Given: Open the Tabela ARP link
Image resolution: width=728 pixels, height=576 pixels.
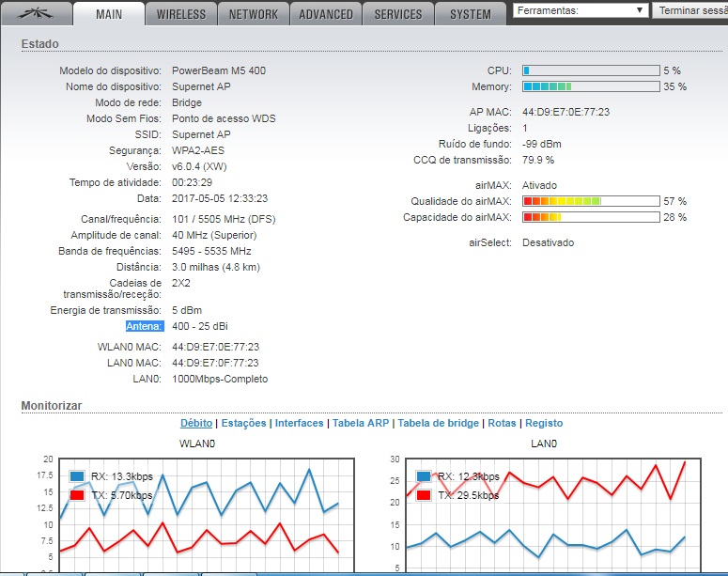Looking at the screenshot, I should (x=361, y=423).
